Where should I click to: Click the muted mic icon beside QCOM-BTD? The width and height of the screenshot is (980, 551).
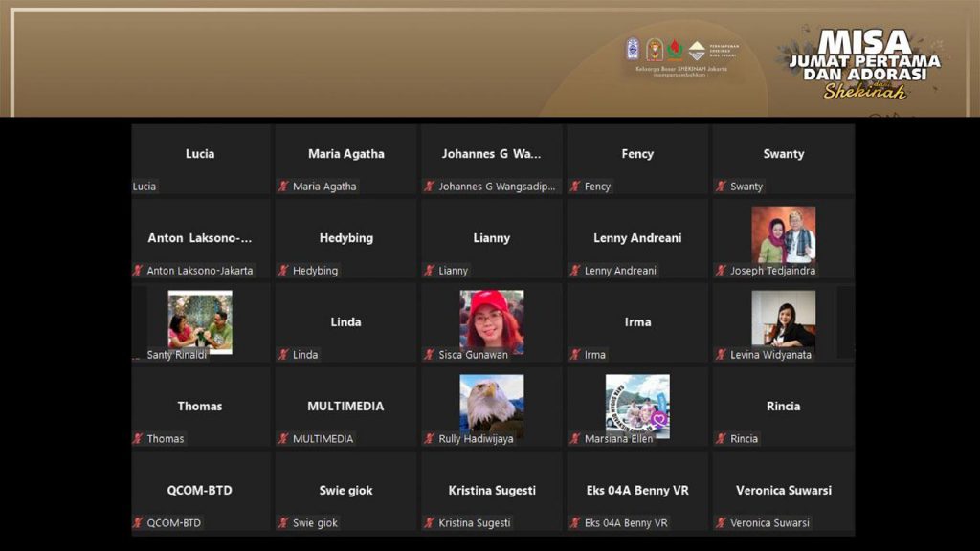pyautogui.click(x=138, y=523)
